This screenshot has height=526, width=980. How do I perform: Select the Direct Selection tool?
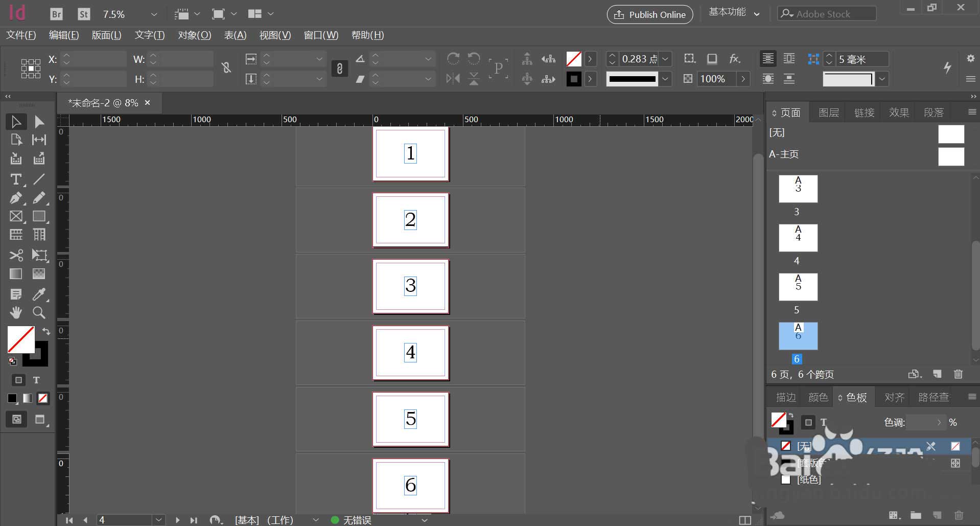(39, 122)
